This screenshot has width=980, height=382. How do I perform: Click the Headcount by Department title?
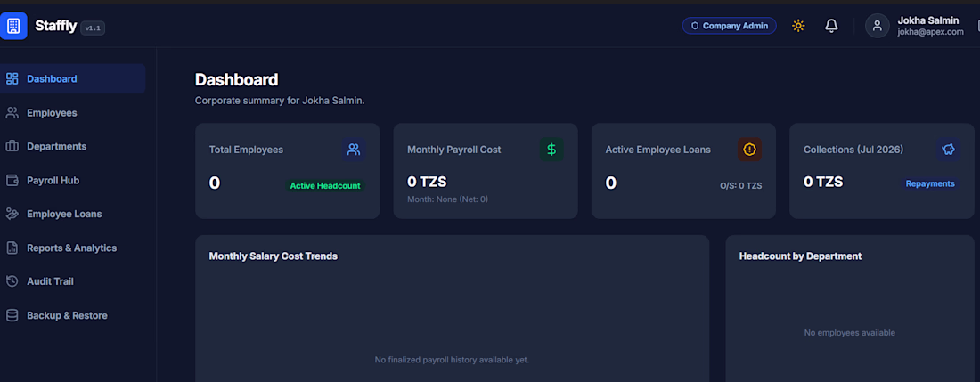tap(800, 256)
